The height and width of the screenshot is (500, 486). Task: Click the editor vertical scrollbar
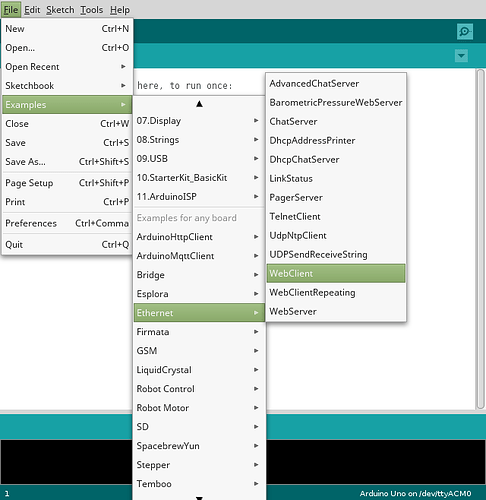[480, 239]
